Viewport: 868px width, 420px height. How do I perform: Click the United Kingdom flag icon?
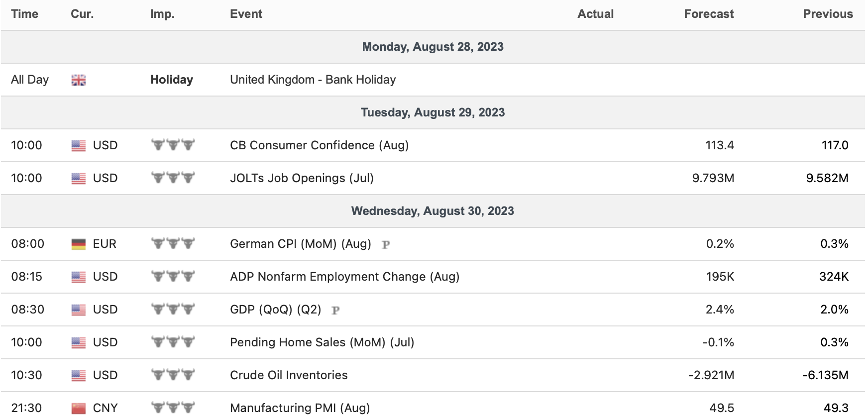79,80
